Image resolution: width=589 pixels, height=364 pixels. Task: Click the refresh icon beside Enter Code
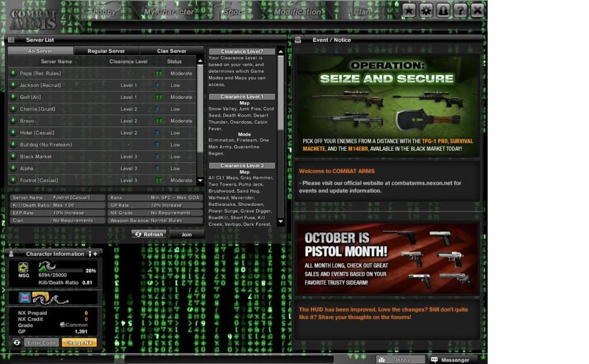pos(17,343)
